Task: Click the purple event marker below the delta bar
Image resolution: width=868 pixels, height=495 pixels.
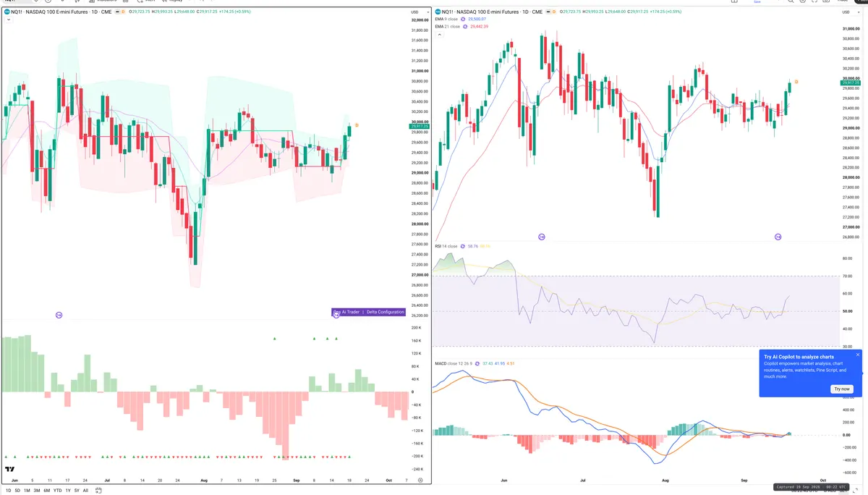Action: pos(336,315)
